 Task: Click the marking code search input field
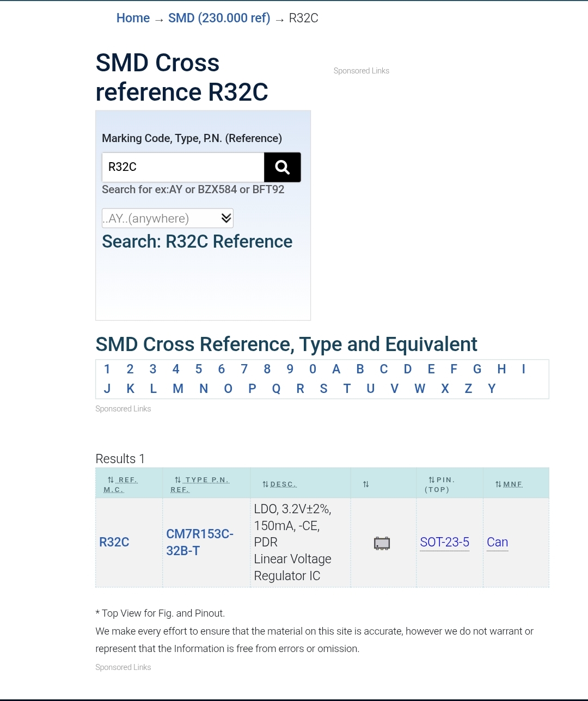point(183,167)
